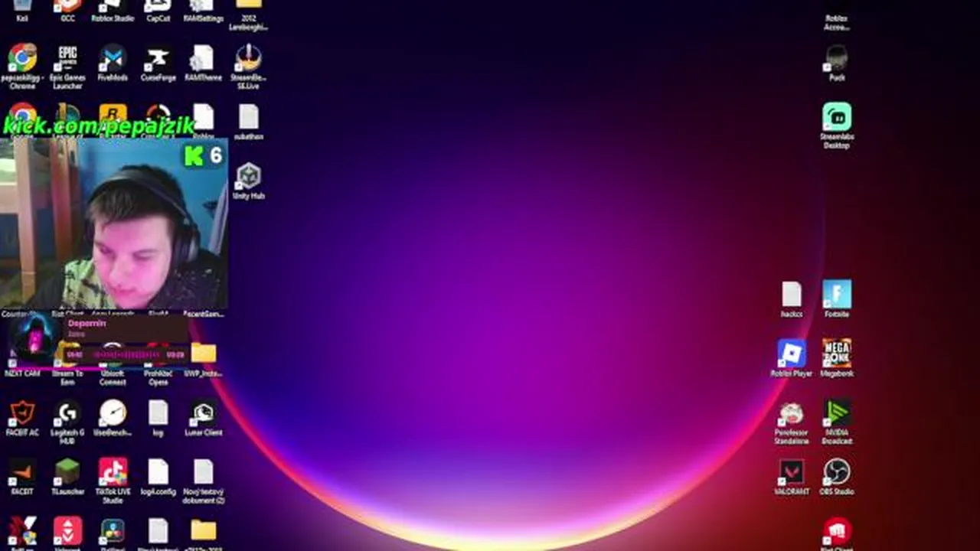
Task: Select the log4.config file
Action: 158,473
